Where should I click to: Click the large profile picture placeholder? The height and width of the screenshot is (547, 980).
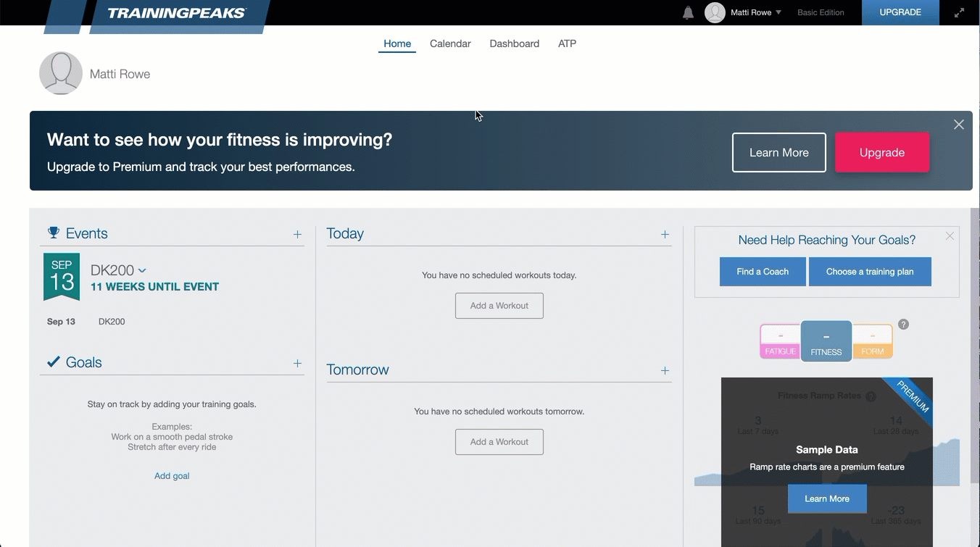click(61, 73)
